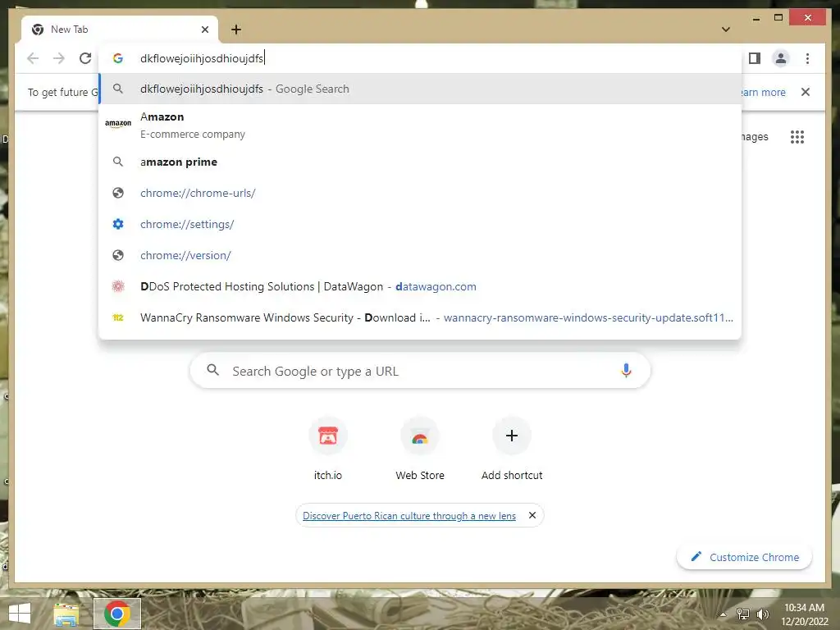Image resolution: width=840 pixels, height=630 pixels.
Task: Click the Chrome taskbar icon
Action: (x=117, y=614)
